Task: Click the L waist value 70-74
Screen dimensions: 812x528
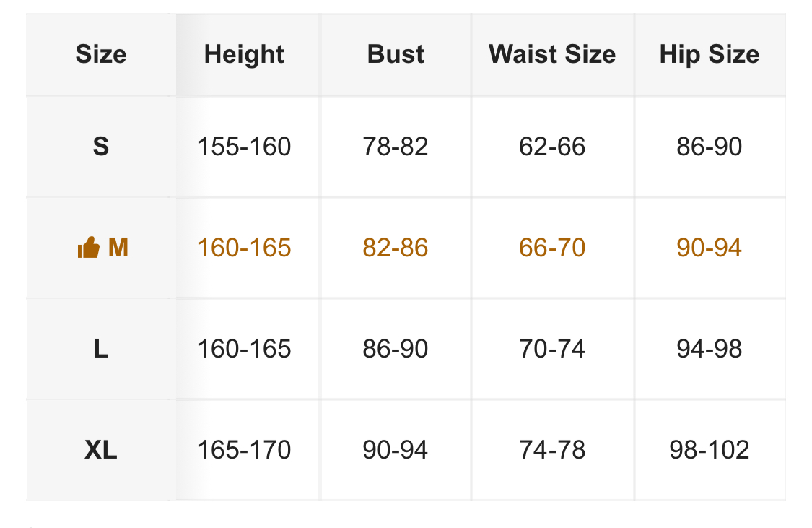Action: 552,349
